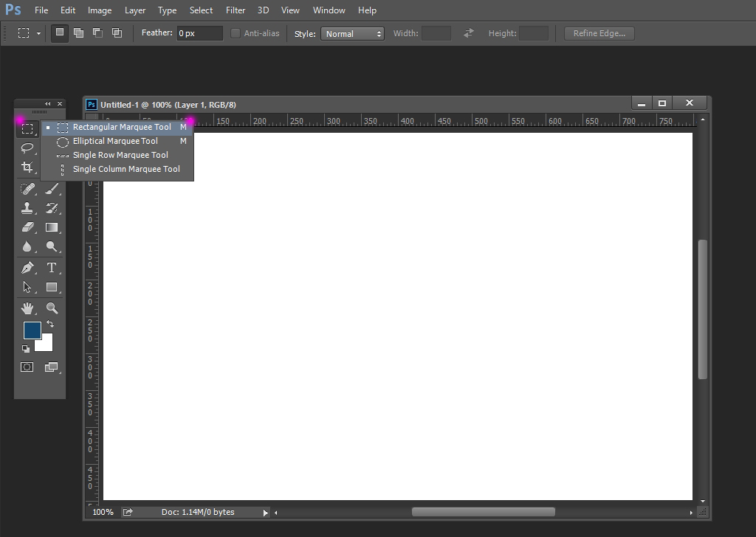
Task: Expand the Doc info status arrow
Action: (265, 513)
